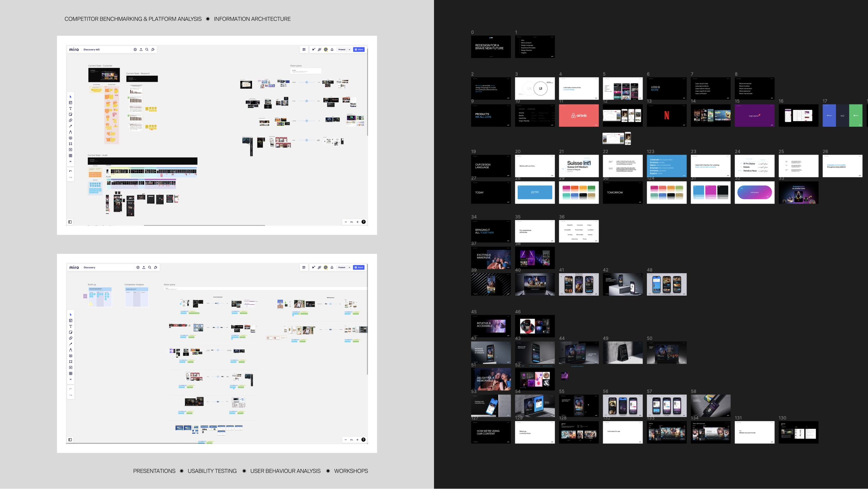Activate the pen tool in Discovery-WS board
Screen dimensions: 868x489
click(x=71, y=132)
